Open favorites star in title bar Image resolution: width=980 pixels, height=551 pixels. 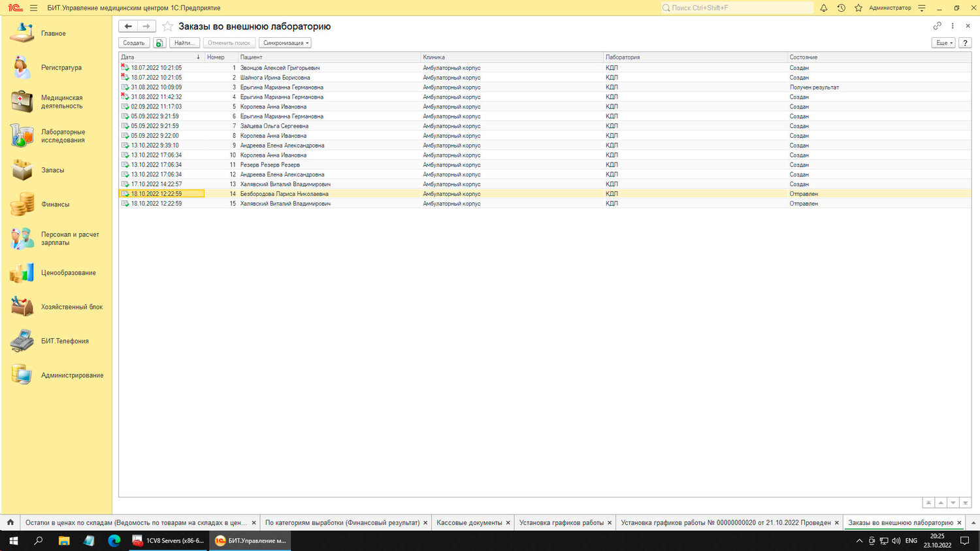(x=858, y=8)
